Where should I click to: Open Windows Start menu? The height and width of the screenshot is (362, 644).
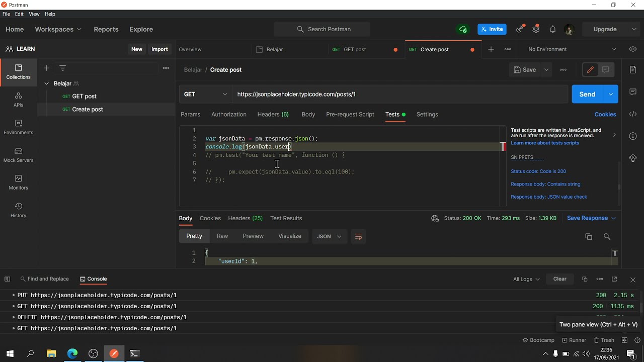click(10, 353)
